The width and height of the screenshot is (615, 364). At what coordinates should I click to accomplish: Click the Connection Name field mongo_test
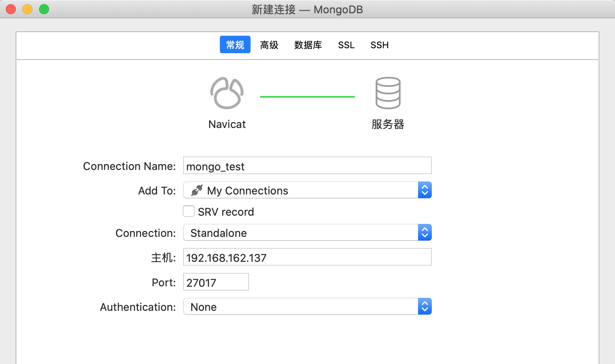307,166
